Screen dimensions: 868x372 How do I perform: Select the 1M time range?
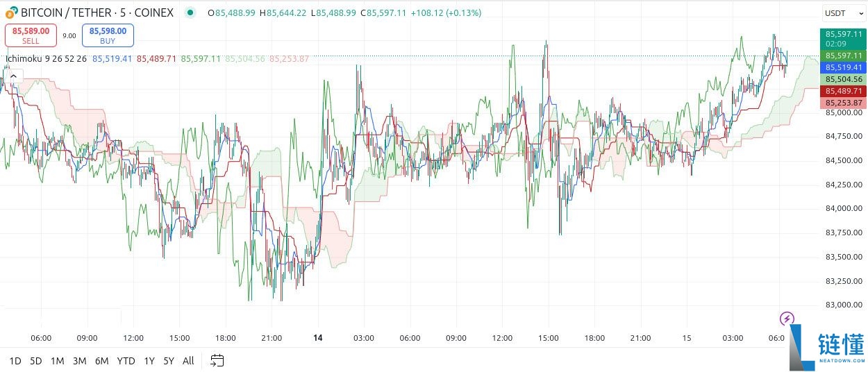pyautogui.click(x=58, y=361)
